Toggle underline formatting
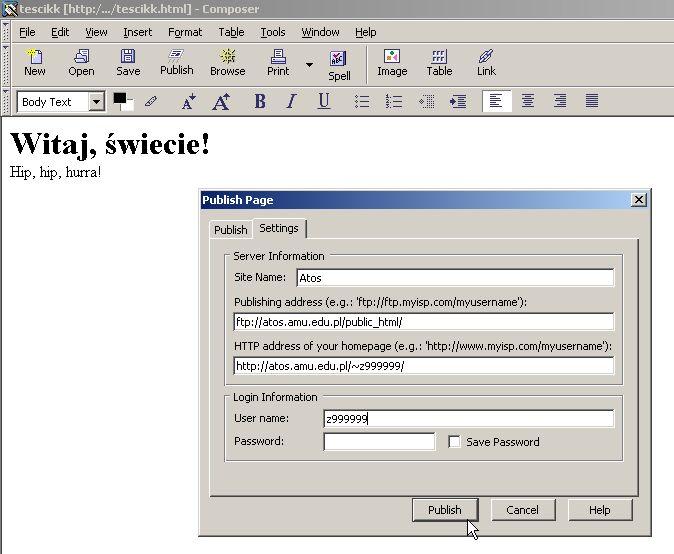The height and width of the screenshot is (554, 674). pyautogui.click(x=324, y=102)
